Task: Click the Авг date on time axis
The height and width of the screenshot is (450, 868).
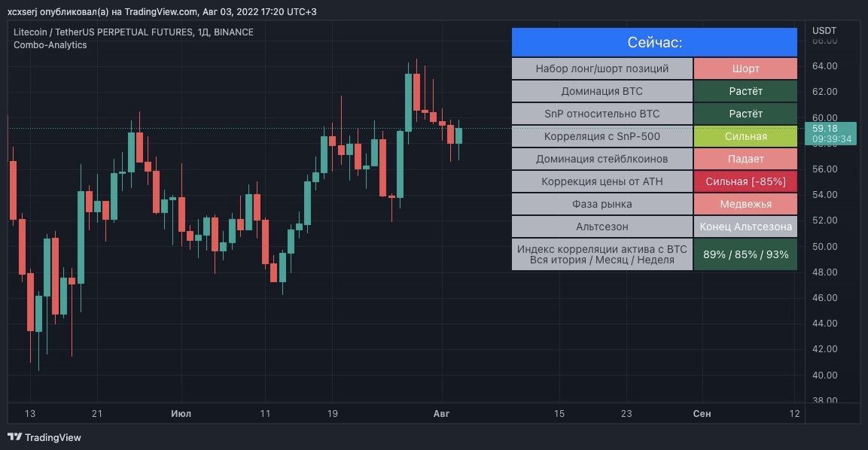Action: pyautogui.click(x=441, y=413)
